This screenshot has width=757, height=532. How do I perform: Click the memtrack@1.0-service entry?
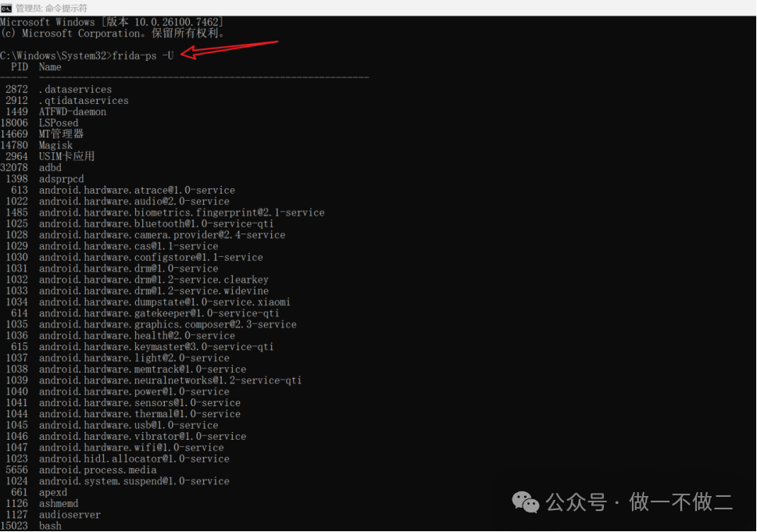click(x=142, y=369)
